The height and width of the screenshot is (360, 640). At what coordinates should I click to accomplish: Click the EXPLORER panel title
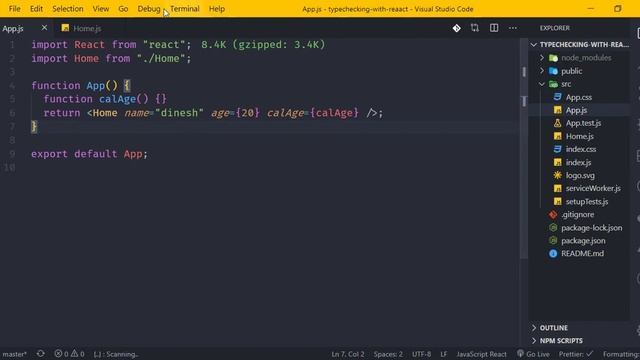pos(555,28)
